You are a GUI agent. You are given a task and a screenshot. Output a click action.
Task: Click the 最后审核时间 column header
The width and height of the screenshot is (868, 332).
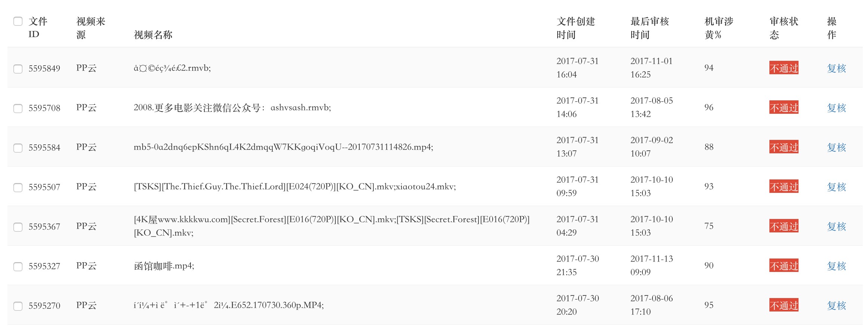coord(649,28)
